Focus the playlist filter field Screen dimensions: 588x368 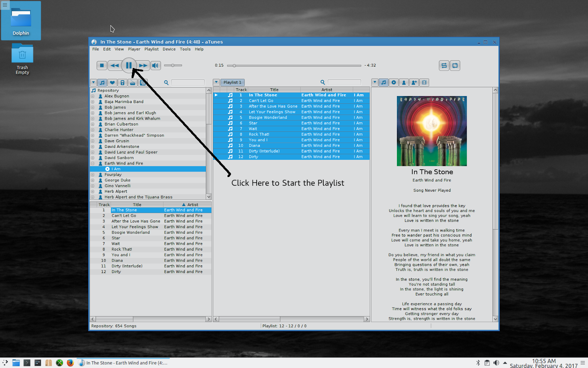tap(344, 82)
